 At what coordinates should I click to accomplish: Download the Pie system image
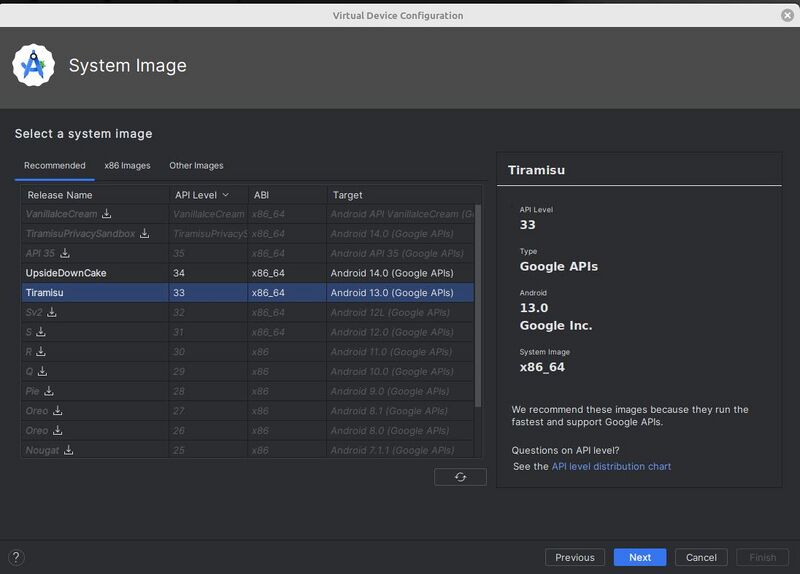pyautogui.click(x=48, y=391)
